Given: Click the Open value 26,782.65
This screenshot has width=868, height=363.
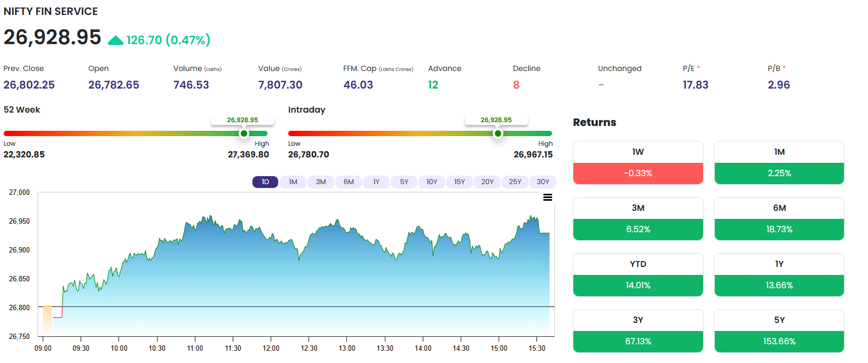Looking at the screenshot, I should click(x=114, y=85).
